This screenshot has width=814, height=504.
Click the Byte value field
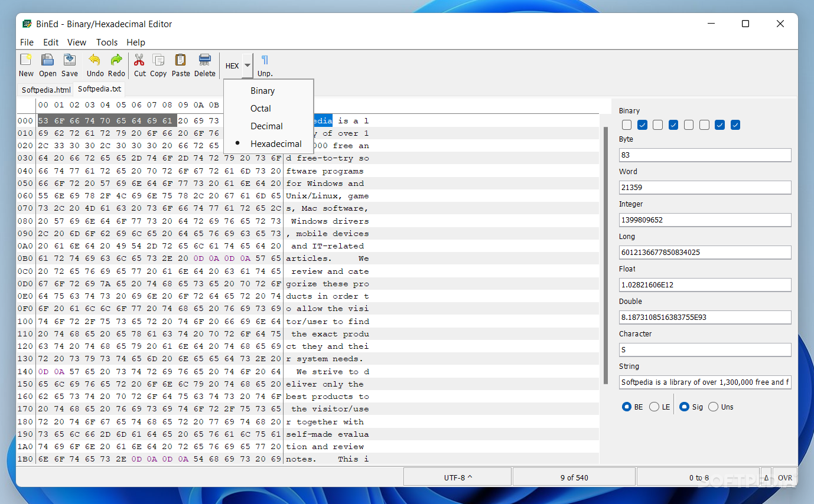[x=705, y=155]
